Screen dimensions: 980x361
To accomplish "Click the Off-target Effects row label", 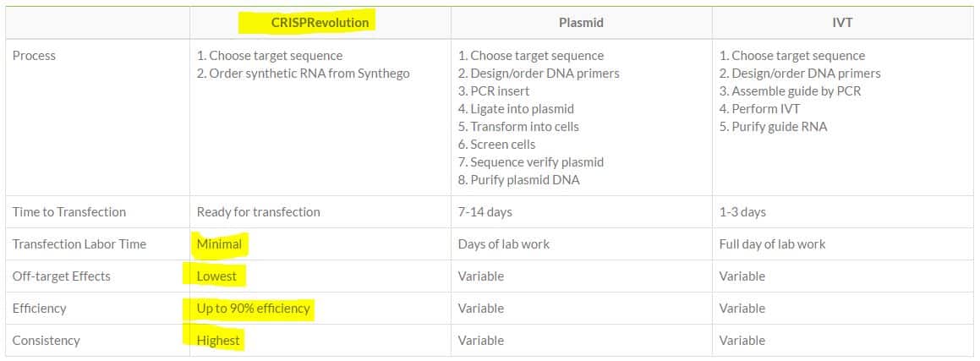I will (x=61, y=276).
